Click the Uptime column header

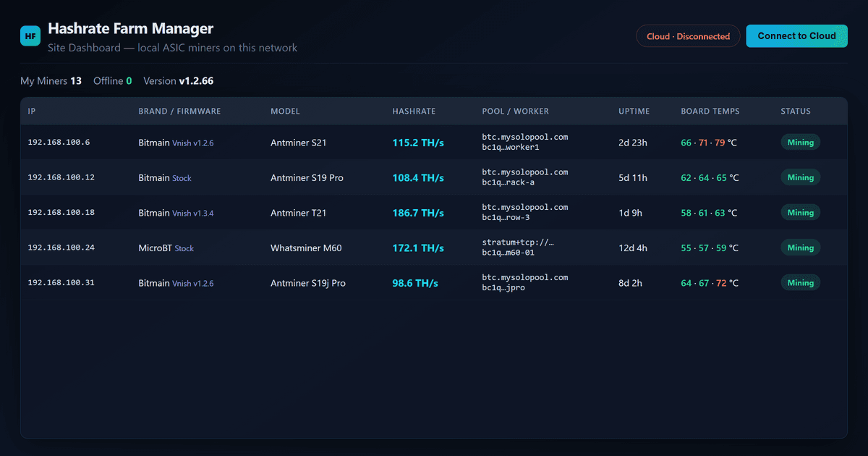(634, 111)
